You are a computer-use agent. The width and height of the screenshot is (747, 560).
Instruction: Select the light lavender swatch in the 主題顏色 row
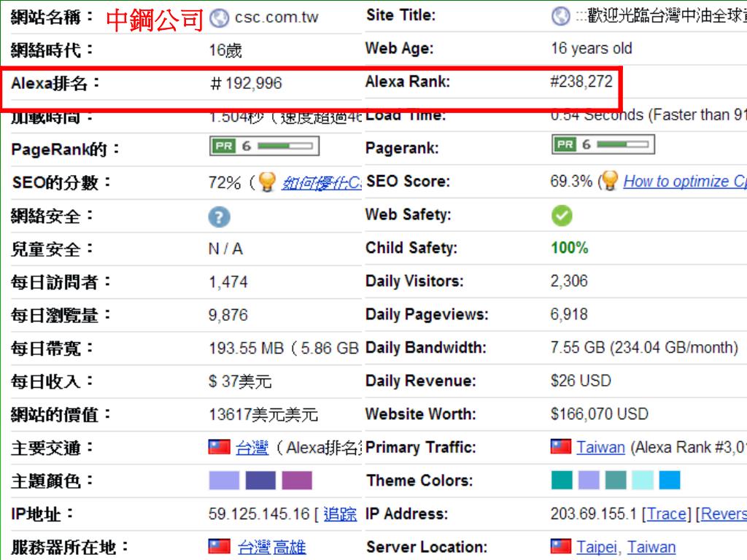(x=224, y=481)
